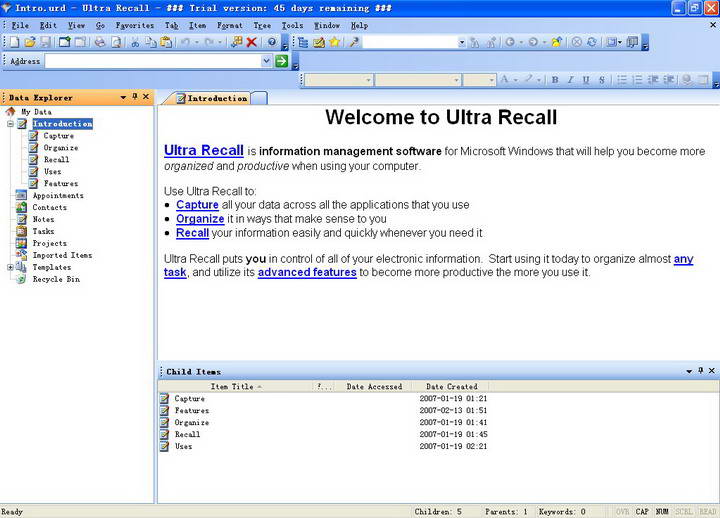Click the Forward navigation arrow icon
Screen dimensions: 720x518
click(533, 42)
